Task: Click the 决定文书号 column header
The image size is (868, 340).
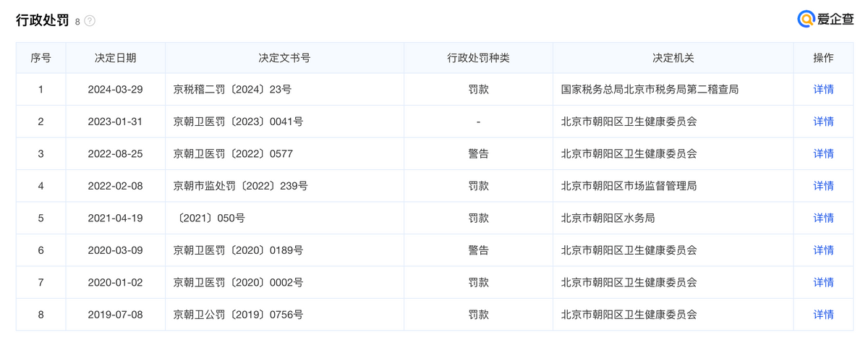Action: pos(284,58)
